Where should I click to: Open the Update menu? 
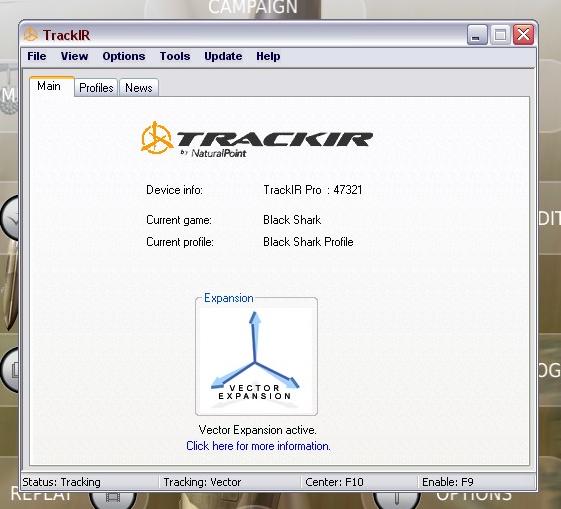point(223,56)
